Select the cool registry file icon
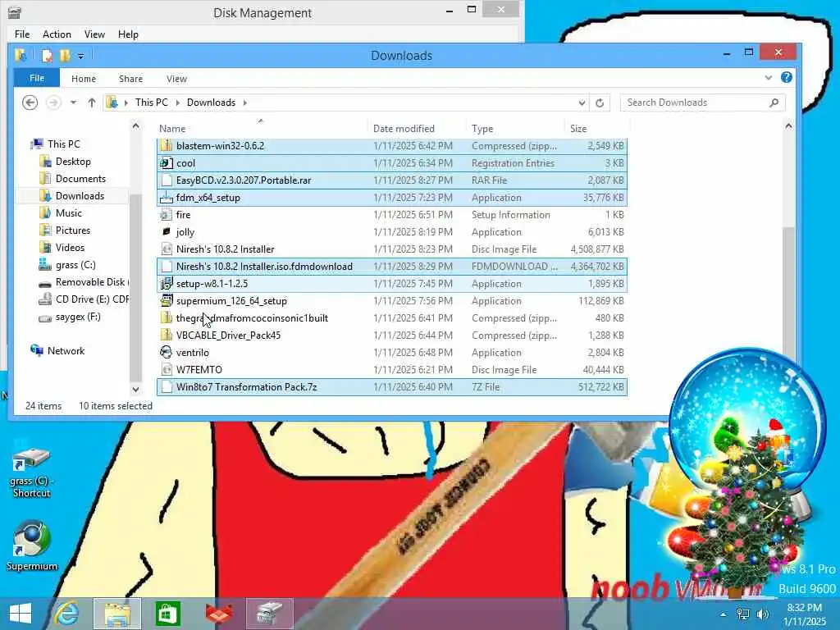Image resolution: width=840 pixels, height=630 pixels. tap(166, 163)
